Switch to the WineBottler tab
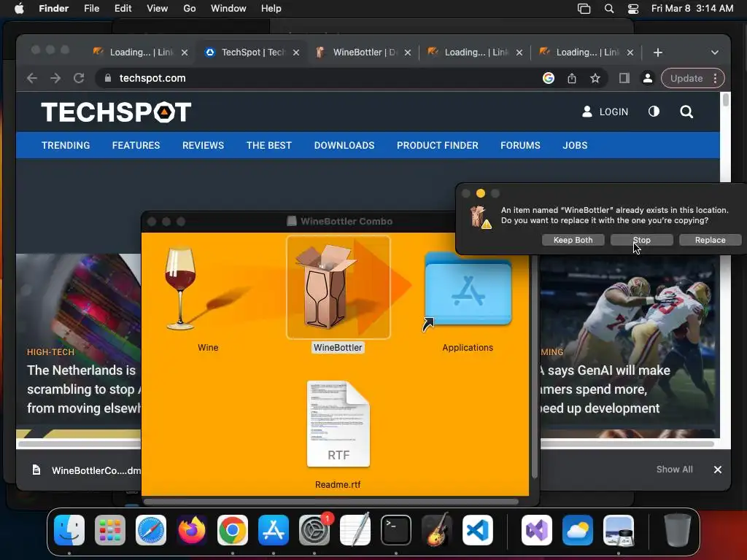The width and height of the screenshot is (747, 560). (x=363, y=52)
